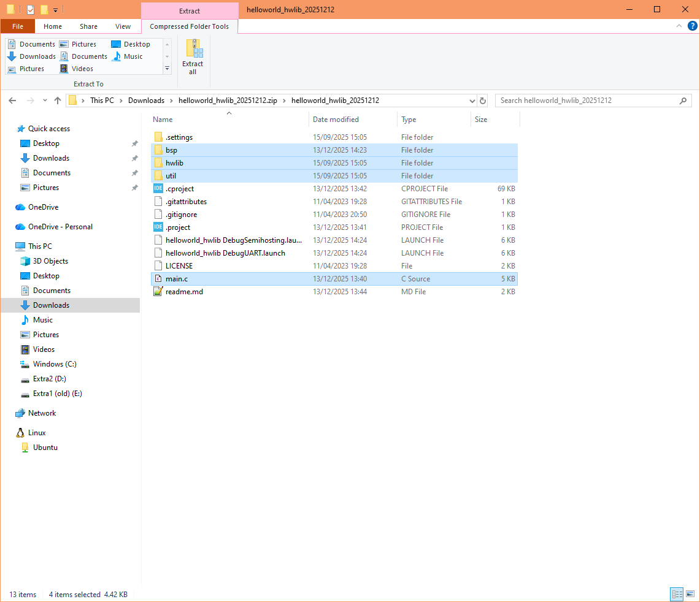Switch to thumbnail view using status bar icon

pos(691,594)
